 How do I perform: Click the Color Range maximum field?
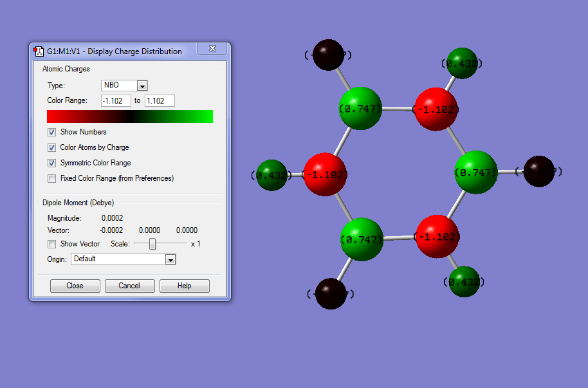click(x=160, y=100)
